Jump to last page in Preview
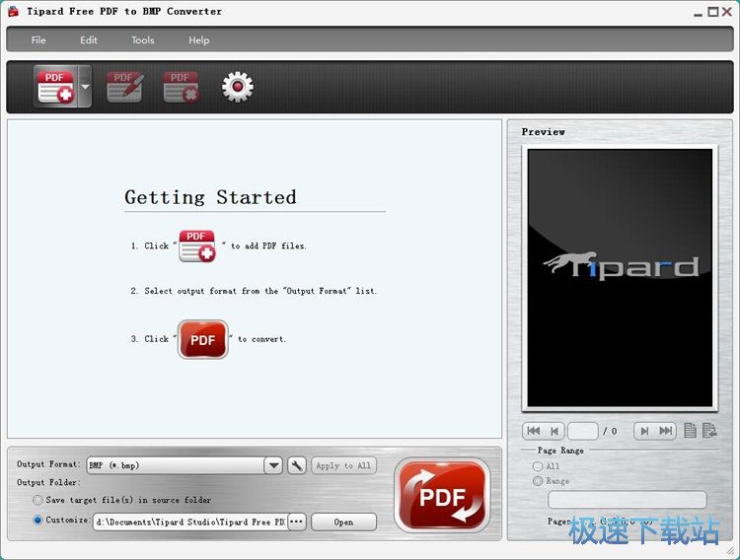The height and width of the screenshot is (560, 740). pyautogui.click(x=665, y=431)
